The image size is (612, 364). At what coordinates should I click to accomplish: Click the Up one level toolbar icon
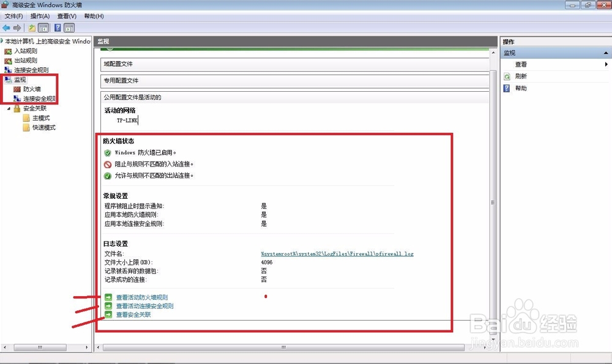[x=32, y=28]
